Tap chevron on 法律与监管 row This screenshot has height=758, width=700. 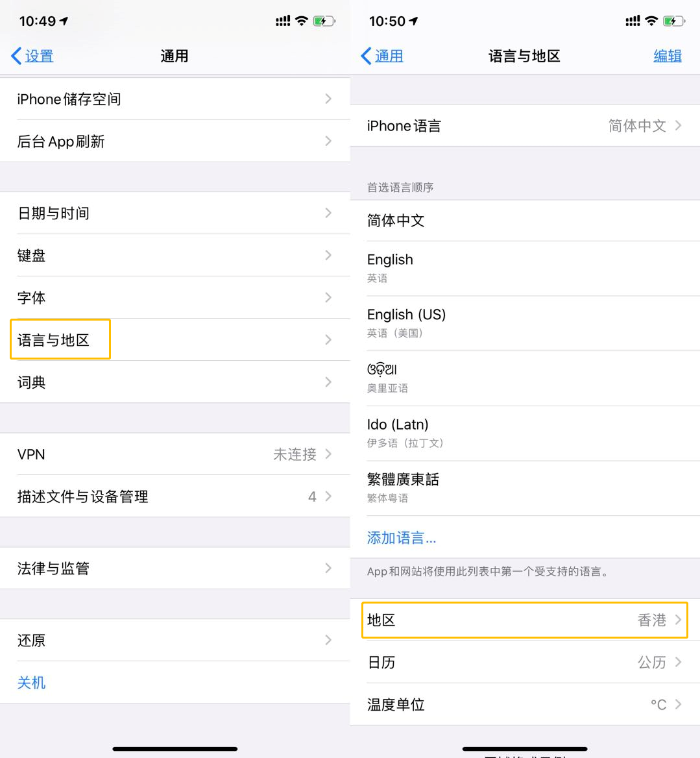pyautogui.click(x=328, y=568)
